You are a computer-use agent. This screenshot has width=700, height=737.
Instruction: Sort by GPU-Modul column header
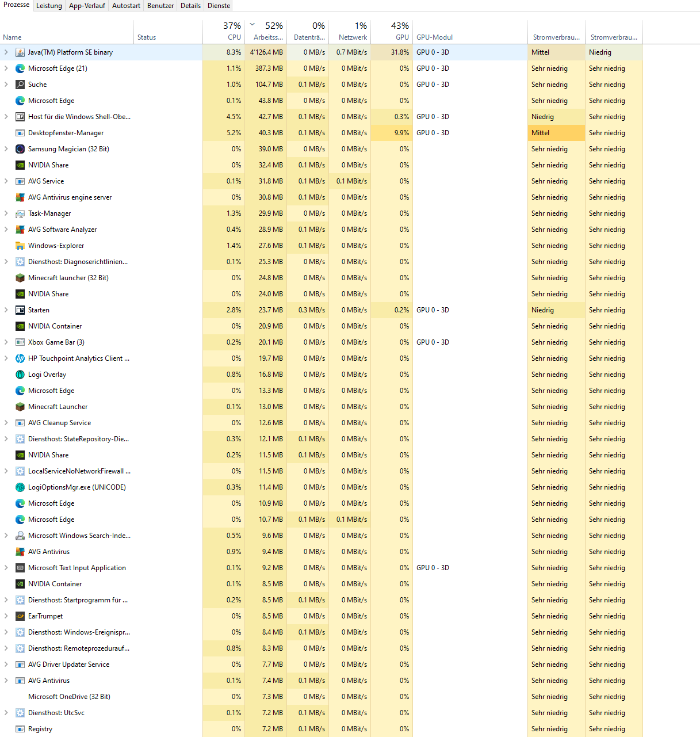pyautogui.click(x=470, y=32)
